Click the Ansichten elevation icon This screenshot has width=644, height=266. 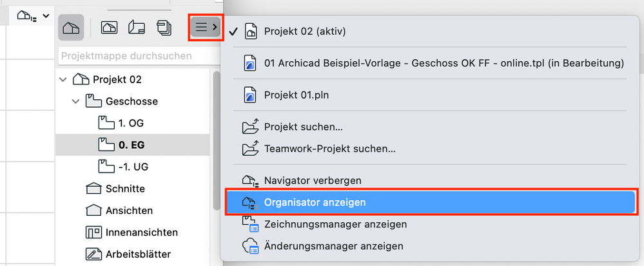point(94,211)
